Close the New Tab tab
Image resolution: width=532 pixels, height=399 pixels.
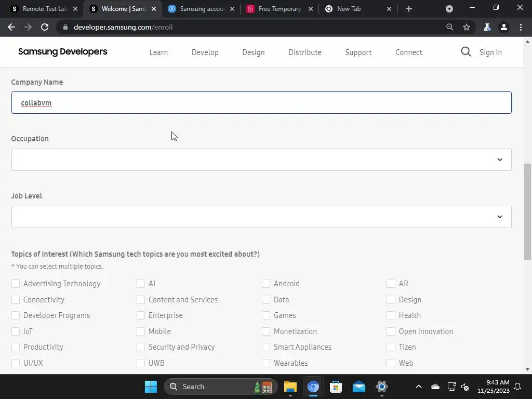pos(389,9)
